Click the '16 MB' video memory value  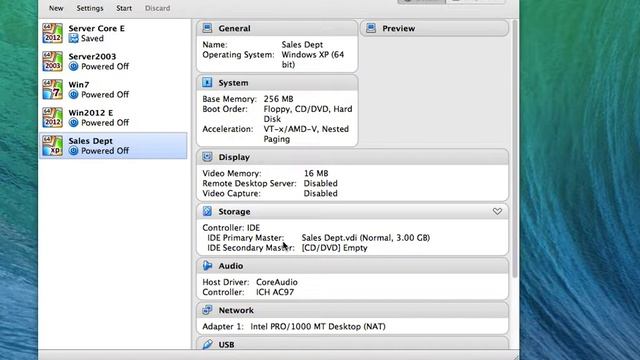[x=316, y=173]
